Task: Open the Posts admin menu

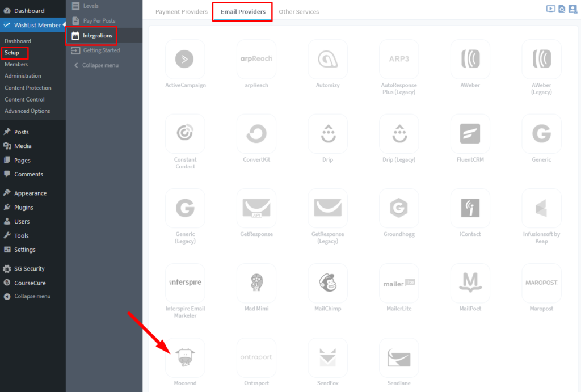Action: (x=32, y=132)
